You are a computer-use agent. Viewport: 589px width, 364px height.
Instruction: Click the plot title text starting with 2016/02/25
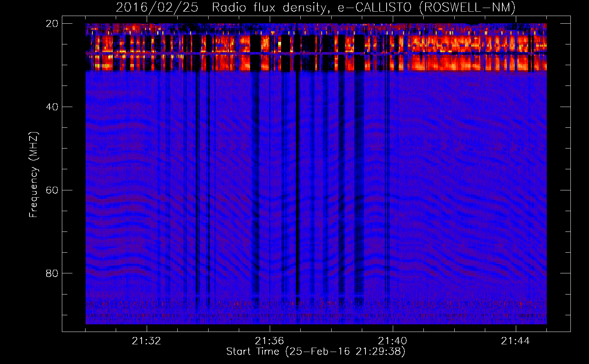coord(316,7)
